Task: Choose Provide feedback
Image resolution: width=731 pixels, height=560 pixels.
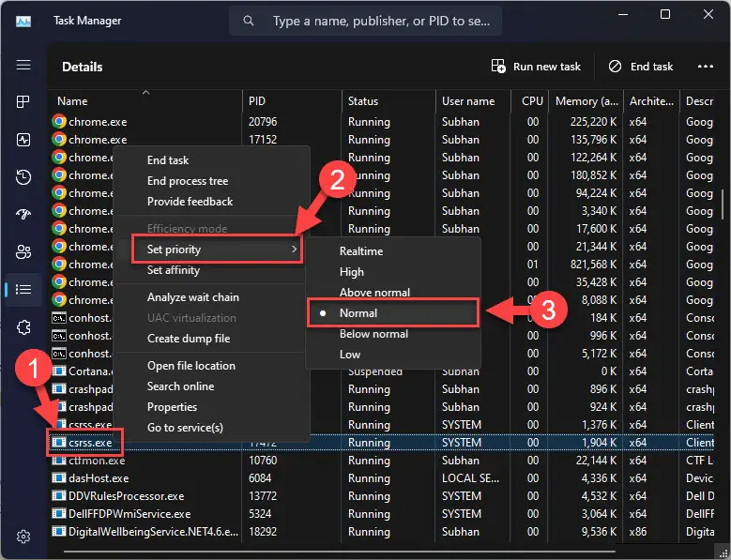Action: [x=212, y=202]
